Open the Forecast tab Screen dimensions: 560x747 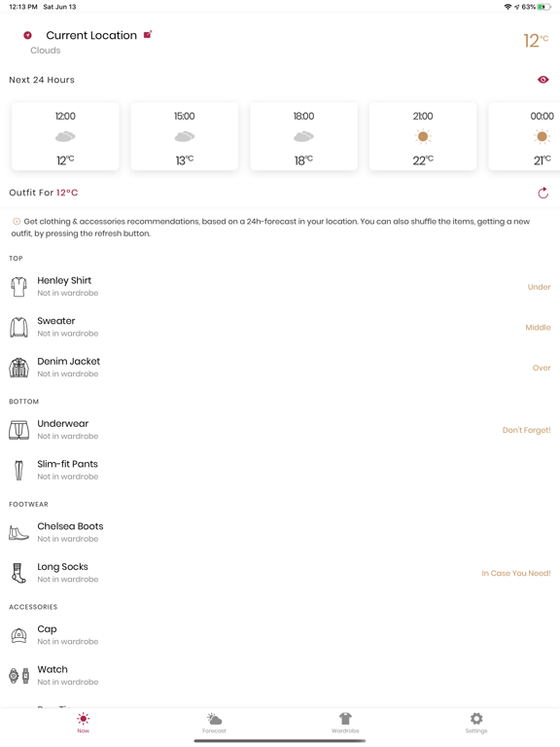[214, 723]
